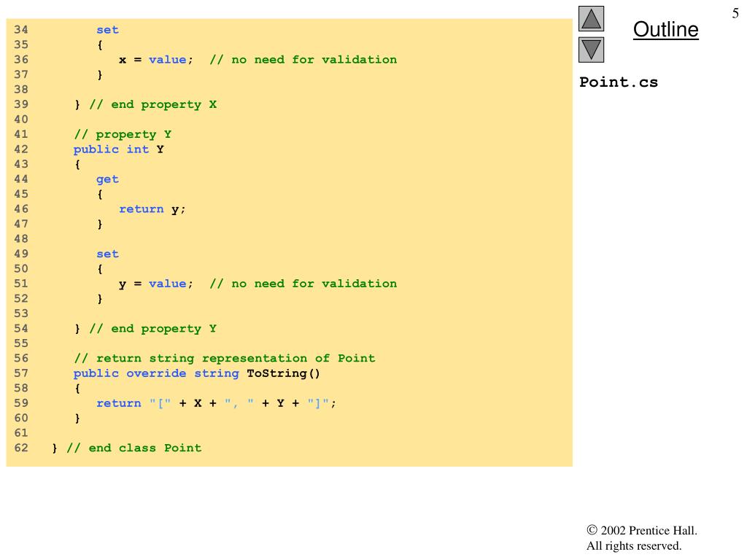Click the '// property Y' comment
Viewport: 747px width, 560px height.
(123, 134)
